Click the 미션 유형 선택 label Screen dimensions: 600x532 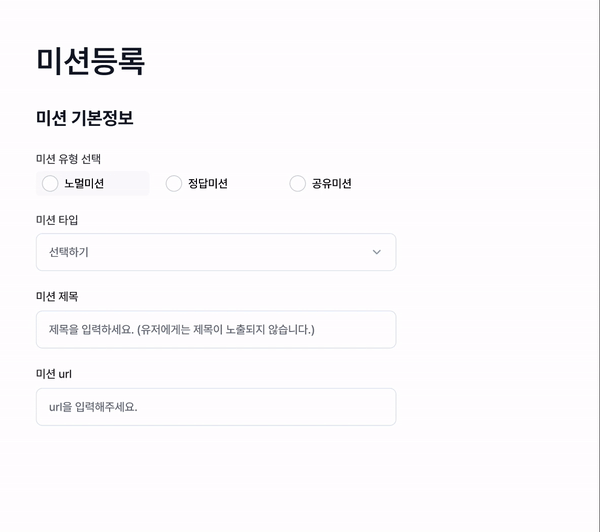[68, 158]
